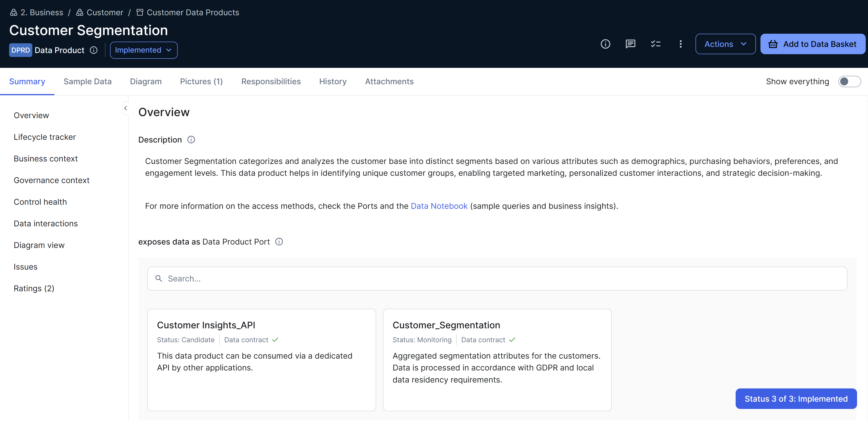Image resolution: width=868 pixels, height=421 pixels.
Task: Open the Customer Insights_API port card
Action: [x=262, y=360]
